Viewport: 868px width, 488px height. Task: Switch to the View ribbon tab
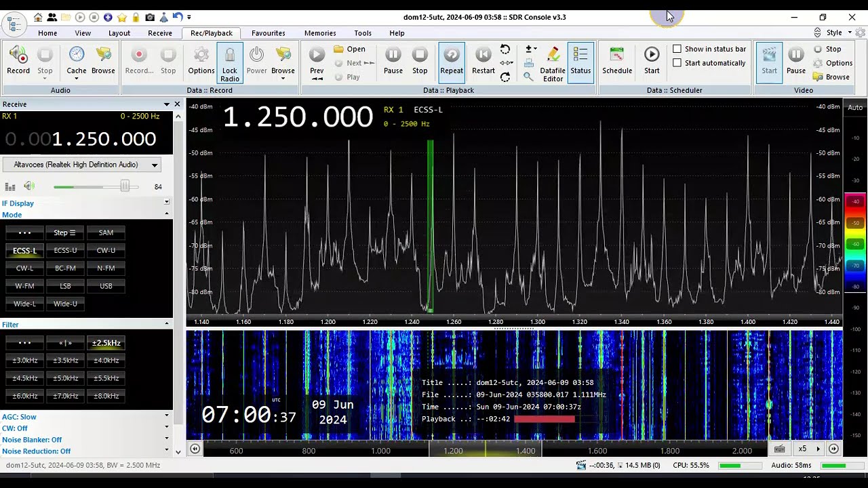83,33
